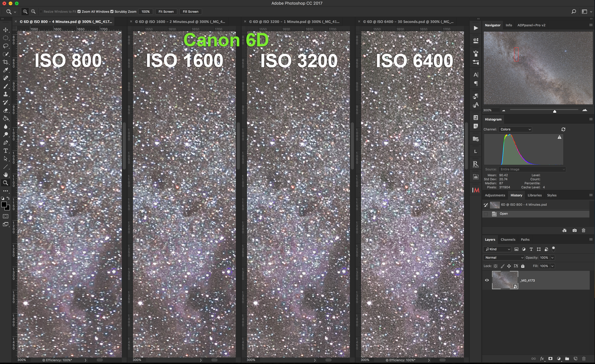595x364 pixels.
Task: Expand the layer Opacity dropdown arrow
Action: coord(552,258)
